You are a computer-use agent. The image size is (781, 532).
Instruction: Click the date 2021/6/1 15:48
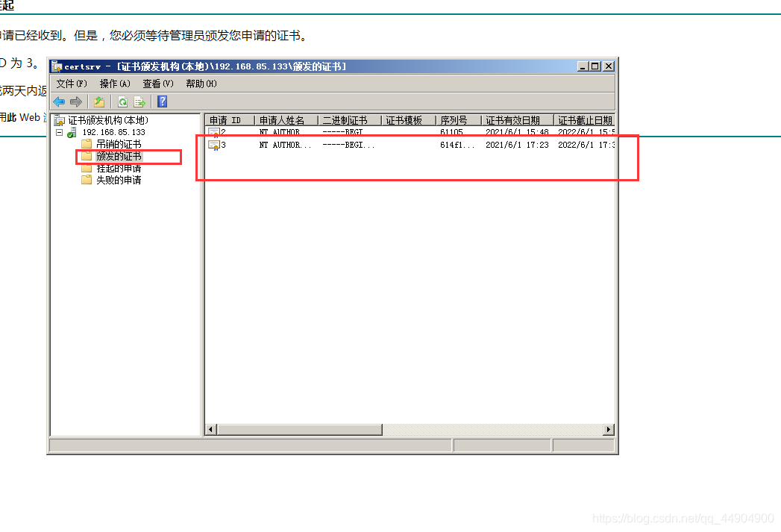point(517,133)
